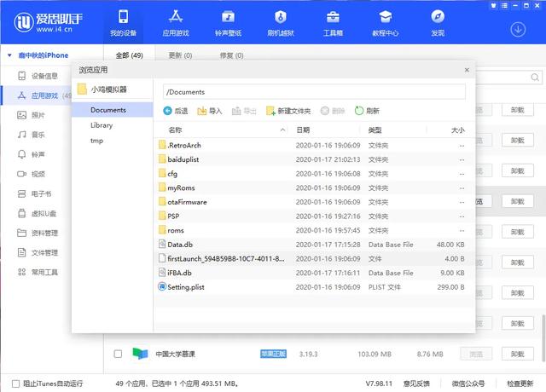Click the 删除 delete button
The width and height of the screenshot is (546, 392).
point(333,111)
